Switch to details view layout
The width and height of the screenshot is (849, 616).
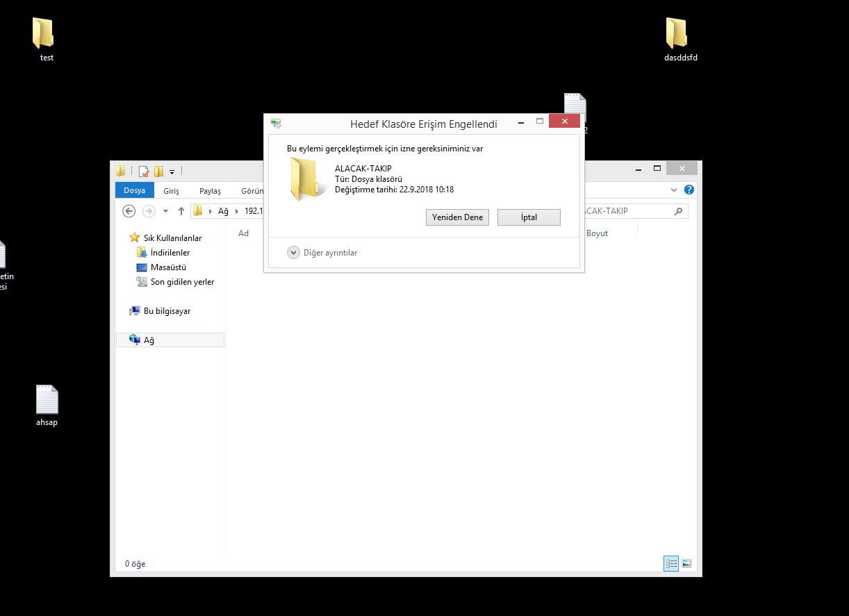point(670,564)
